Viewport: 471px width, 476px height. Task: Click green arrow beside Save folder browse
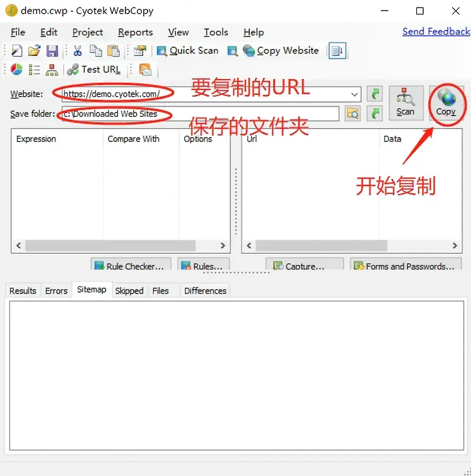375,114
